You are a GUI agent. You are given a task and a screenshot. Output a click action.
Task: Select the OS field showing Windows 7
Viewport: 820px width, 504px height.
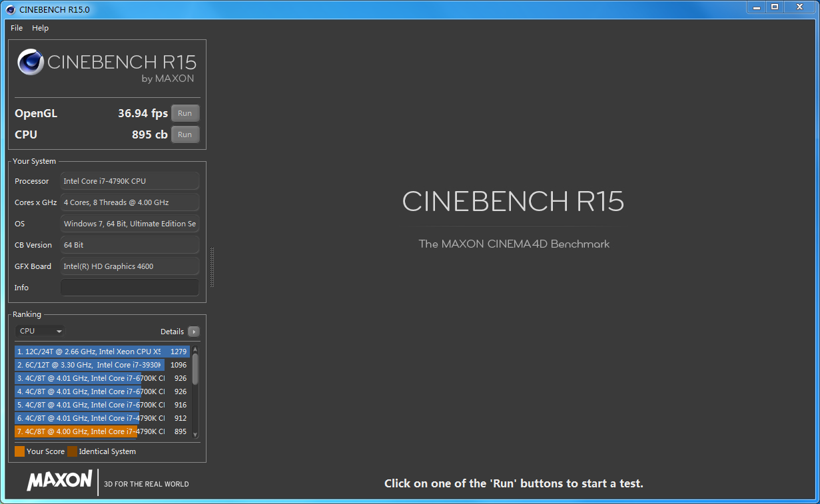point(130,224)
